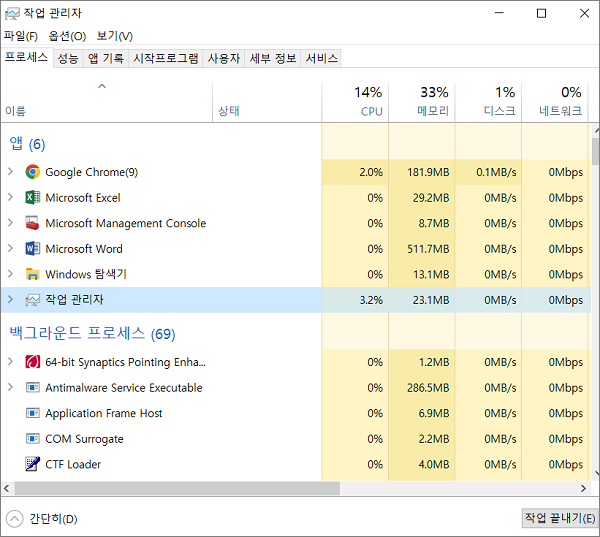Click the 3.2% CPU value

pos(371,300)
